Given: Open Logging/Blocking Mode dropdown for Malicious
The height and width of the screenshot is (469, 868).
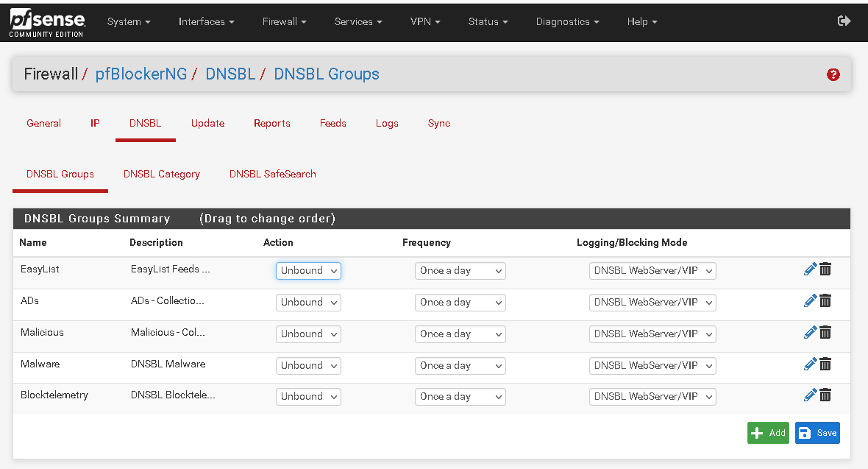Looking at the screenshot, I should pyautogui.click(x=652, y=334).
